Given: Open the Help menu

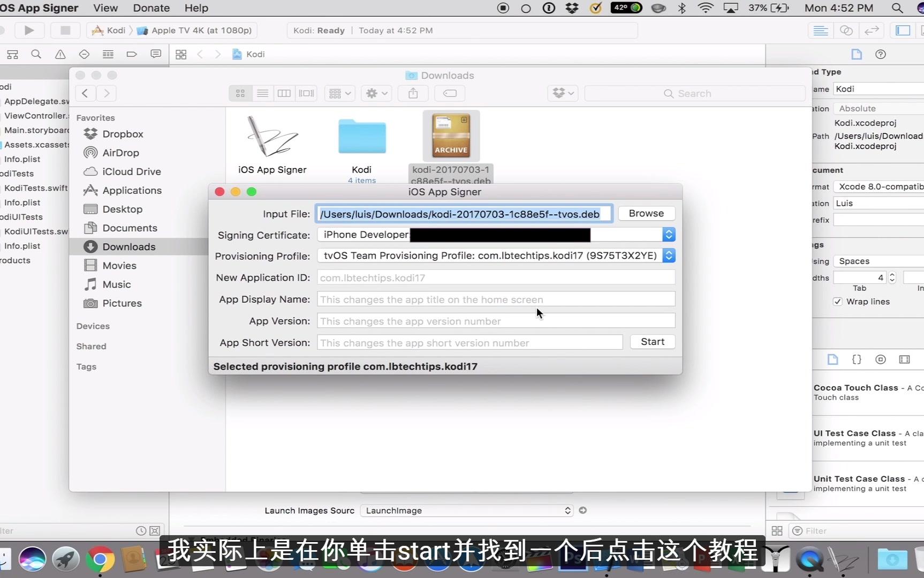Looking at the screenshot, I should (196, 8).
